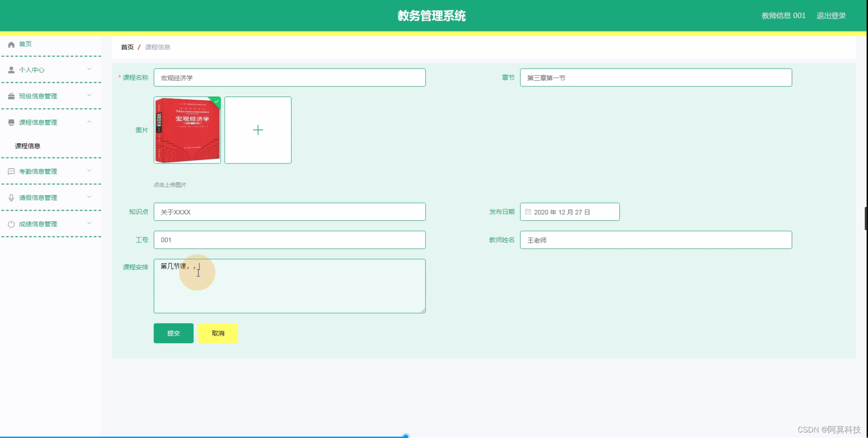The width and height of the screenshot is (868, 438).
Task: Open the 首页 breadcrumb link
Action: 128,47
